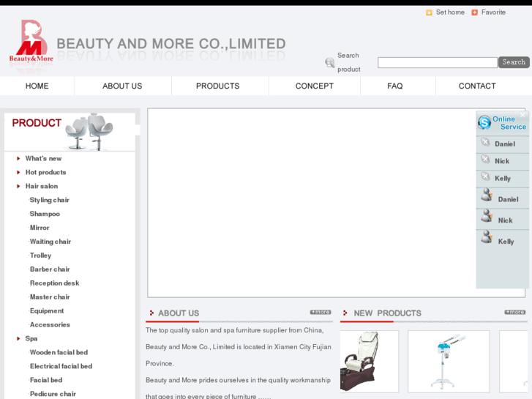Click the search magnifier icon
This screenshot has width=532, height=399.
pos(329,62)
